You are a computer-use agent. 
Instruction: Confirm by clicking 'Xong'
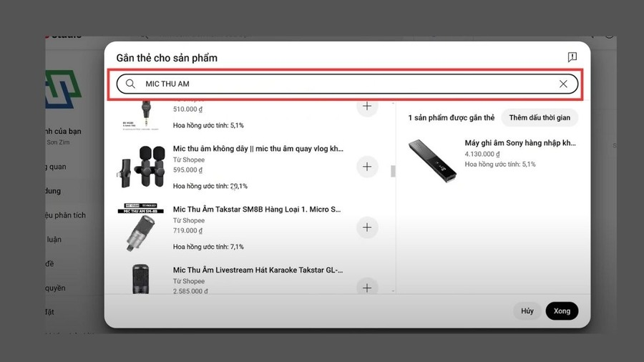[x=562, y=311]
